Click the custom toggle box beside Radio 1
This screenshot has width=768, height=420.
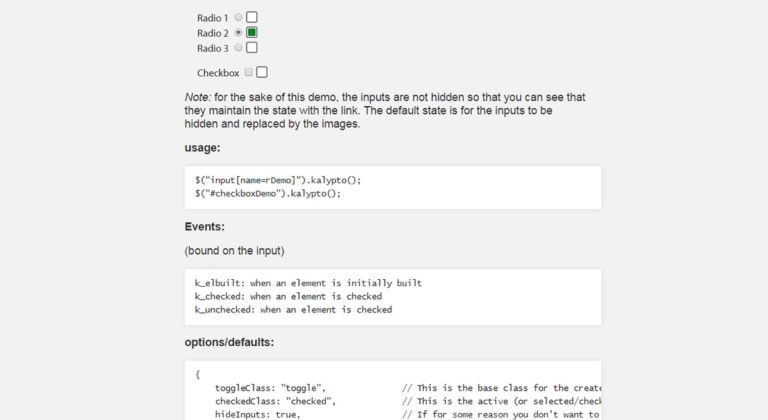252,17
